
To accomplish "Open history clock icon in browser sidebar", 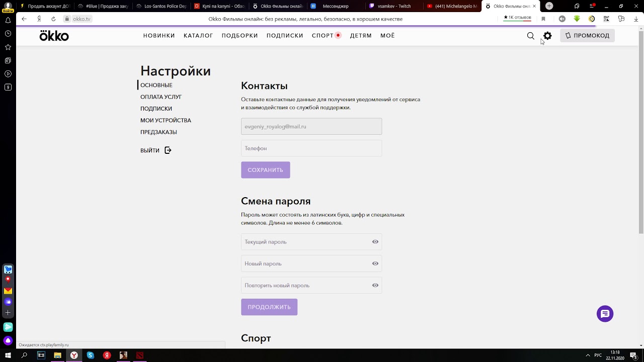I will [x=8, y=34].
